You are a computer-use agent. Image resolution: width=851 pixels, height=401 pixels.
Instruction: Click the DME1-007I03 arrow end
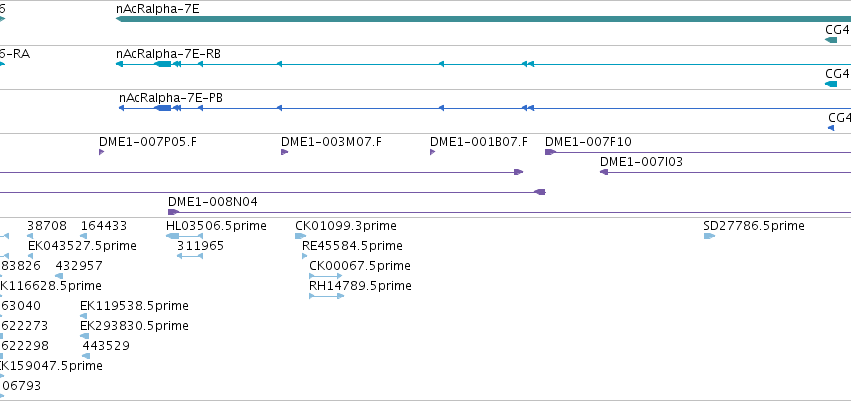coord(604,172)
